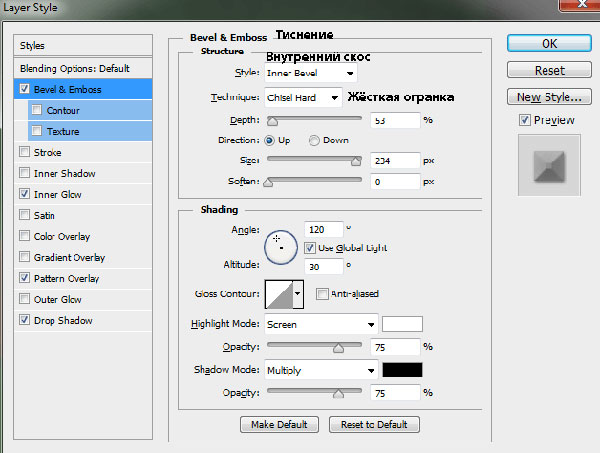Uncheck the Bevel & Emboss checkbox

pyautogui.click(x=24, y=89)
